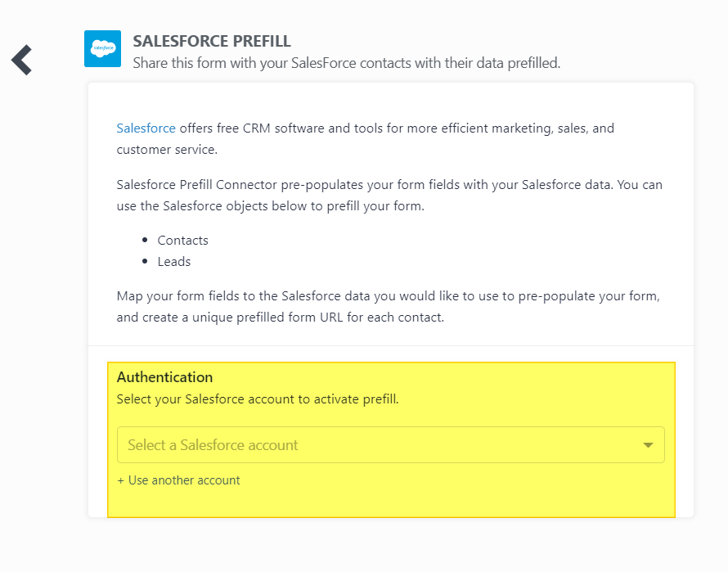Expand the Select a Salesforce account dropdown
This screenshot has height=572, width=728.
pyautogui.click(x=390, y=444)
